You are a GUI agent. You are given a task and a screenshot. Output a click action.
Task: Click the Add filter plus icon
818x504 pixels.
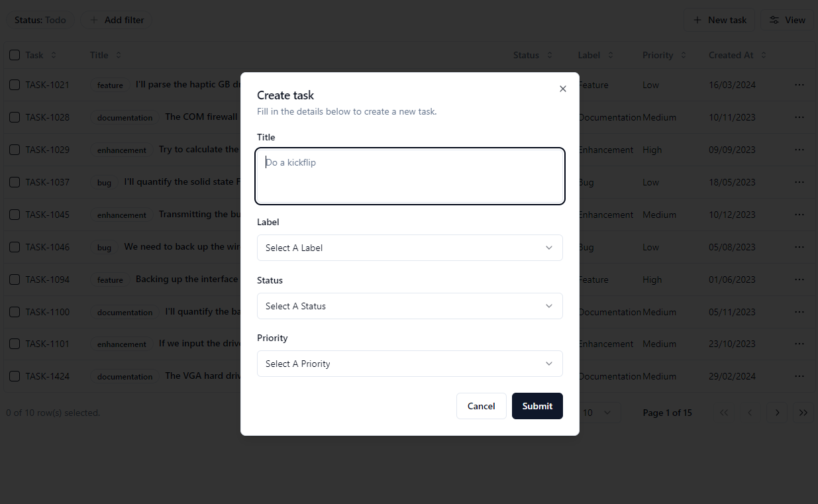(x=93, y=20)
